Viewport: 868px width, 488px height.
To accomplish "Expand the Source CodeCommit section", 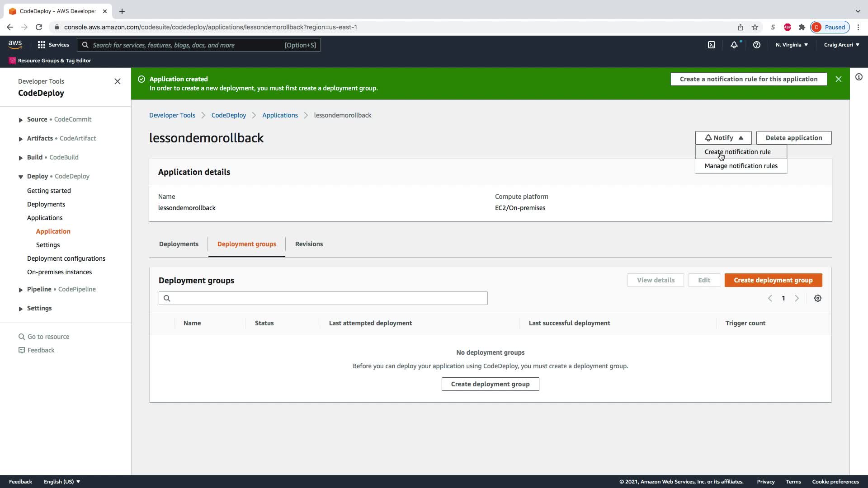I will click(21, 120).
